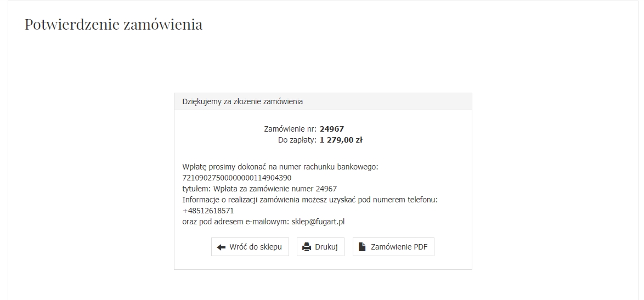Click the Potwierdzenie zamówienia page heading
This screenshot has height=300, width=644.
(114, 25)
